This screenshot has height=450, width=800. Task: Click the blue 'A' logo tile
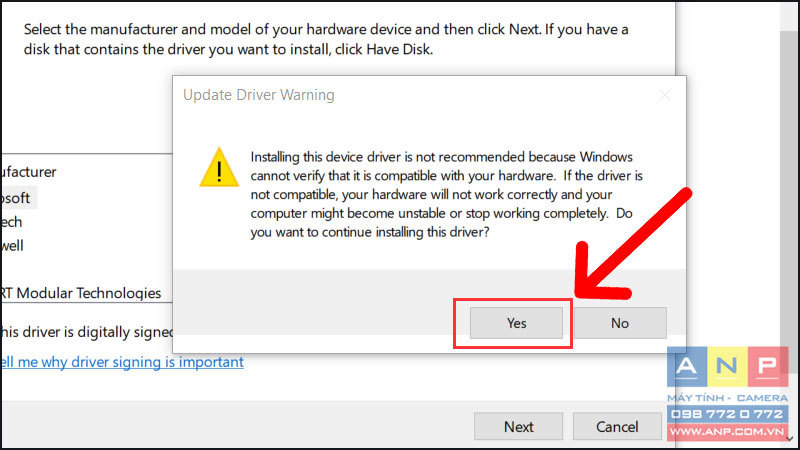tap(687, 366)
